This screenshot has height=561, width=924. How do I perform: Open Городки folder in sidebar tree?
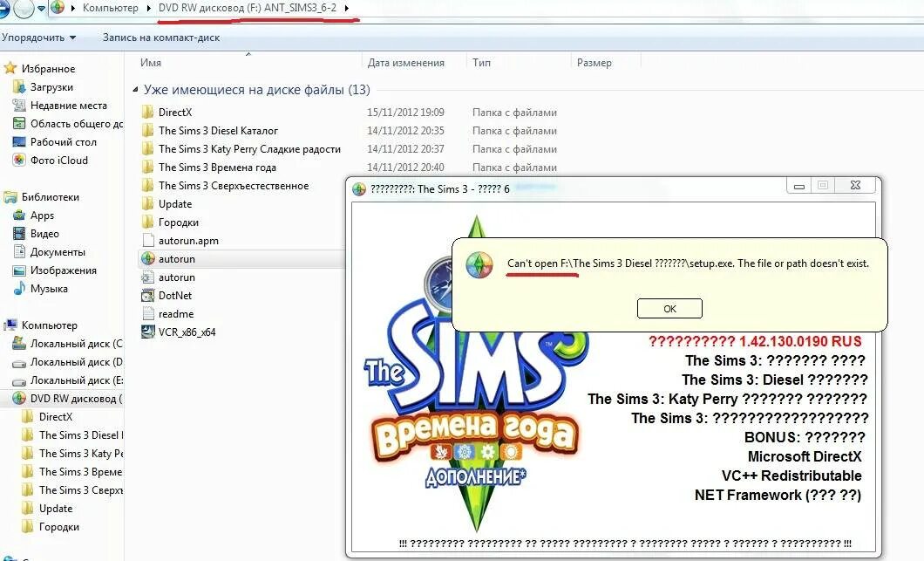tap(59, 526)
